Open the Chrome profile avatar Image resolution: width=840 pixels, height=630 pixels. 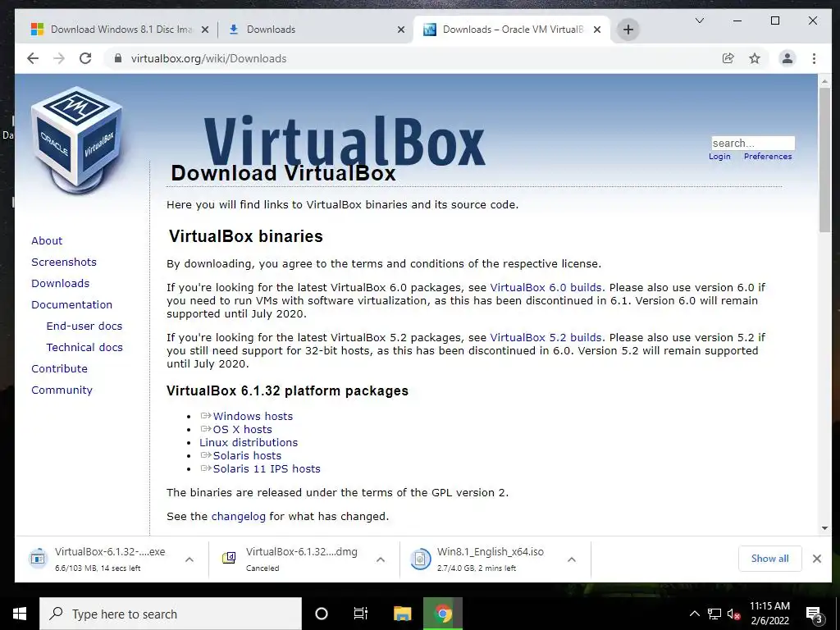pyautogui.click(x=787, y=58)
